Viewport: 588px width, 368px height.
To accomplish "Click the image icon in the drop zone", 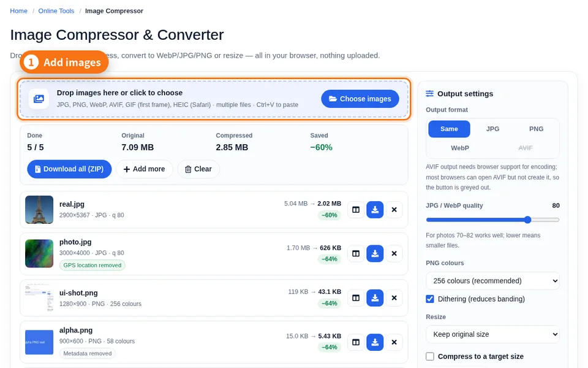I will pyautogui.click(x=39, y=99).
